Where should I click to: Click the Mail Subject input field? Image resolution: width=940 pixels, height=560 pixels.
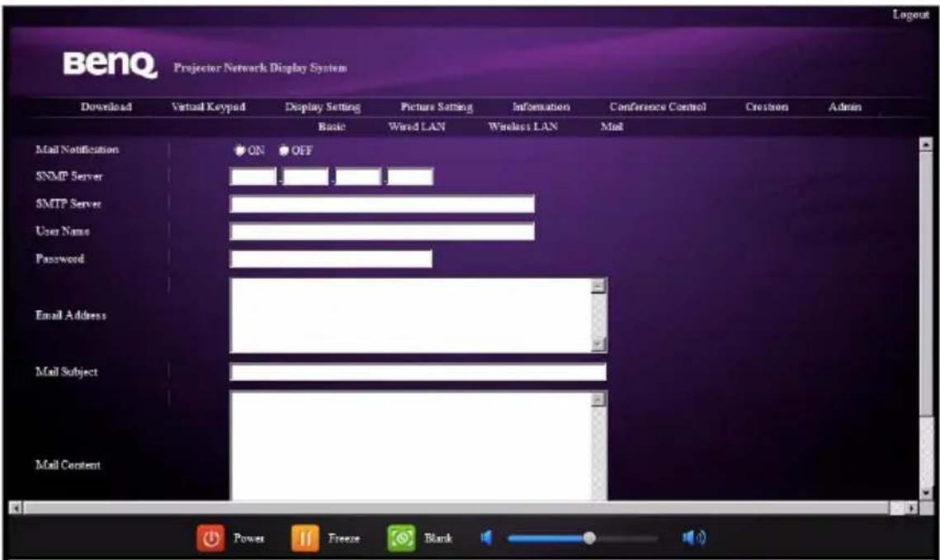[418, 372]
